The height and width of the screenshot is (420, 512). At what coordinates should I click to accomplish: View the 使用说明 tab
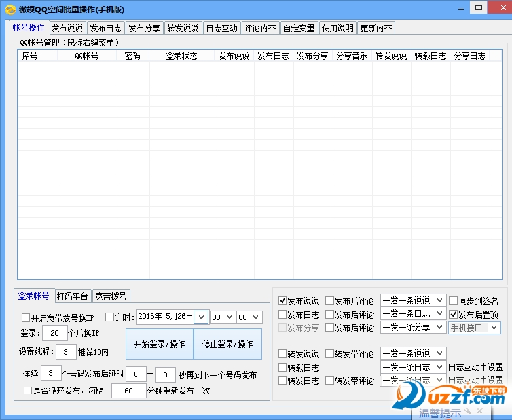click(x=338, y=28)
